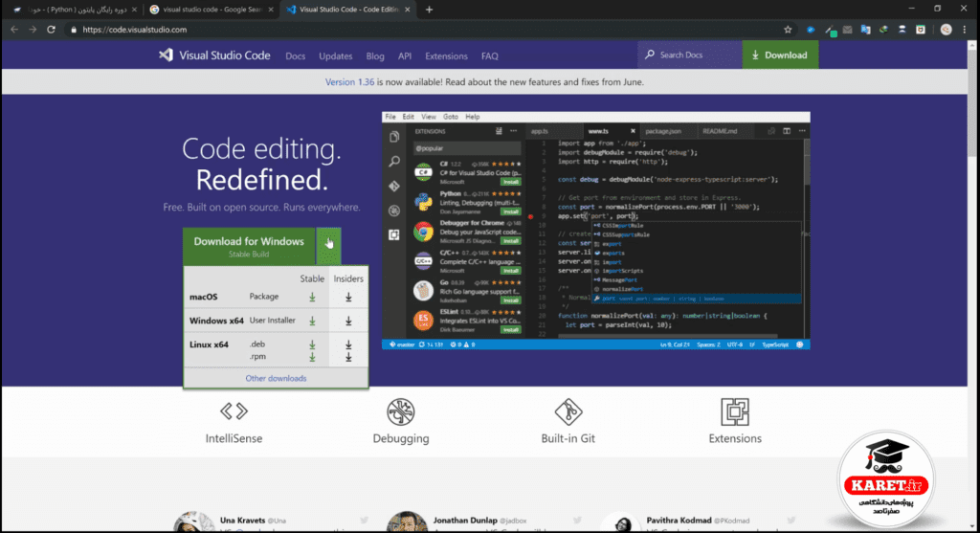Viewport: 980px width, 533px height.
Task: Open the Docs page
Action: click(295, 56)
